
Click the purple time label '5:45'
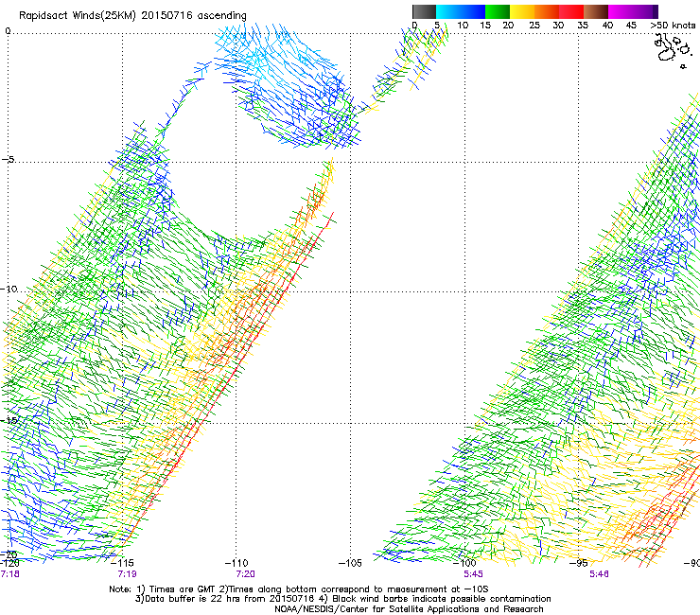(x=474, y=574)
